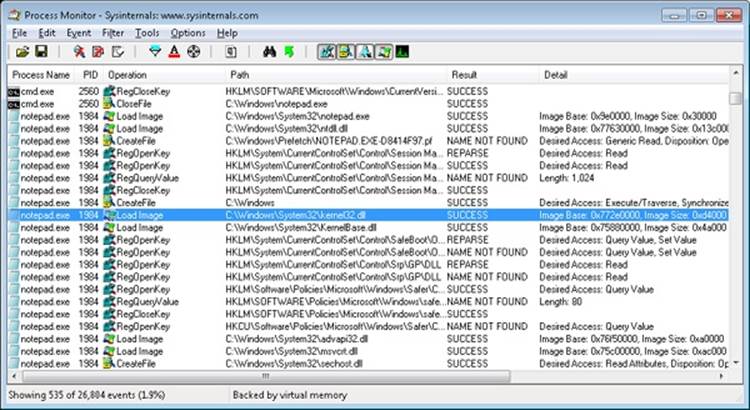
Task: Click the horizontal scrollbar left arrow
Action: 14,376
